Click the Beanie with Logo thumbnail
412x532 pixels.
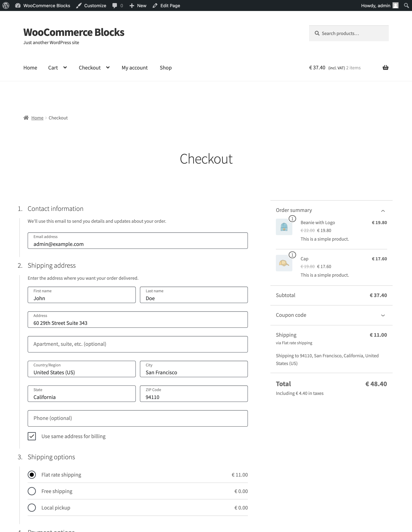click(x=284, y=227)
